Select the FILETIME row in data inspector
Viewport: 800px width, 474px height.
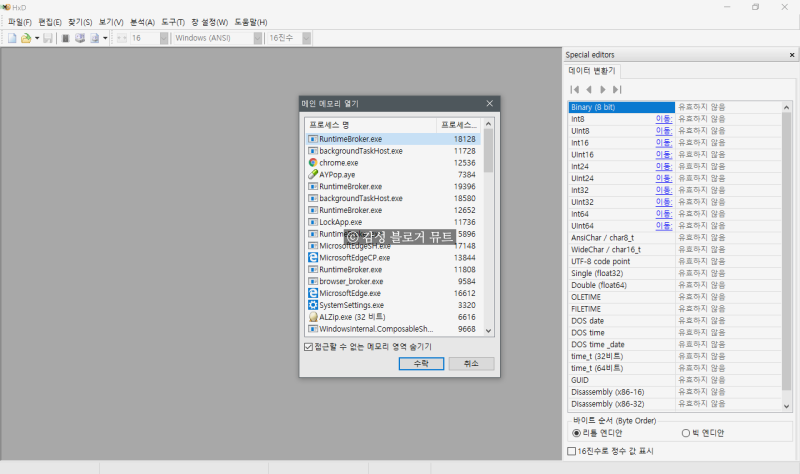click(x=674, y=309)
